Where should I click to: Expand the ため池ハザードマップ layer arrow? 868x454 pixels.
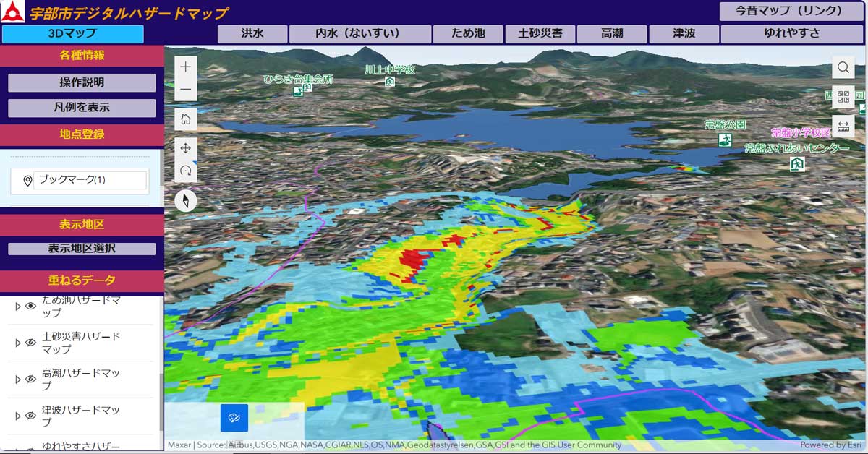(18, 306)
